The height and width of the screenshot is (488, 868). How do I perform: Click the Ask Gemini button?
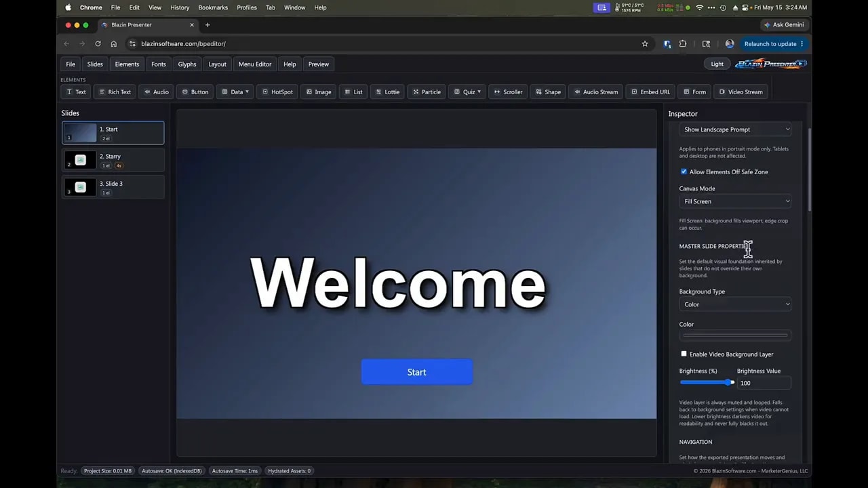tap(784, 24)
